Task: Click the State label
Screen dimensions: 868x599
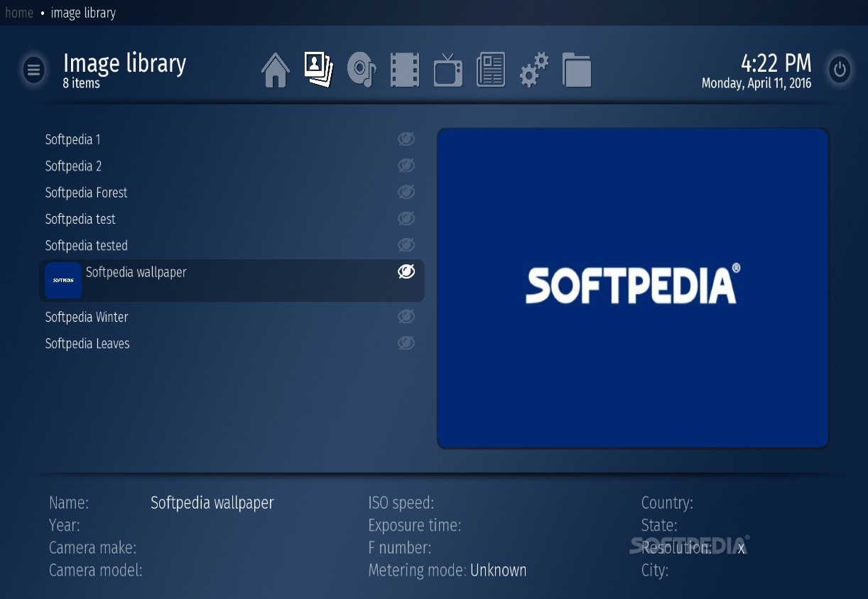Action: 659,526
